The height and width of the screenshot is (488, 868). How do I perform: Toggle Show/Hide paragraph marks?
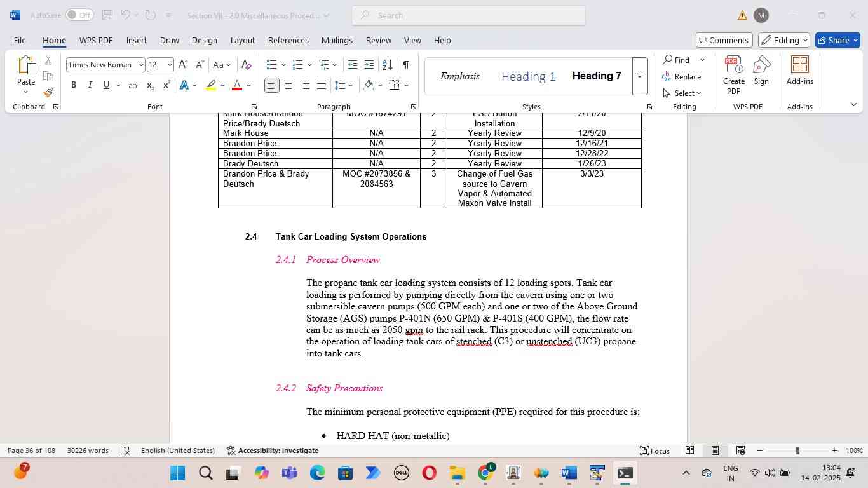(405, 65)
